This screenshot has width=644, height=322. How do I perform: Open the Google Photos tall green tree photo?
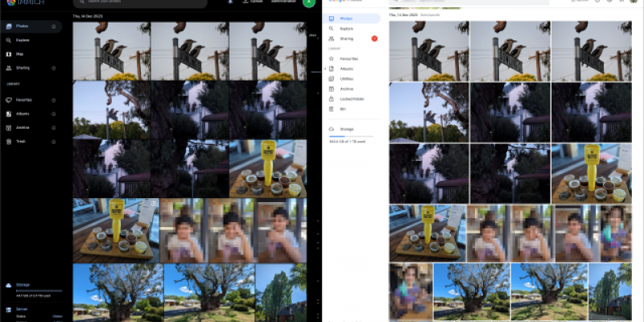610,292
